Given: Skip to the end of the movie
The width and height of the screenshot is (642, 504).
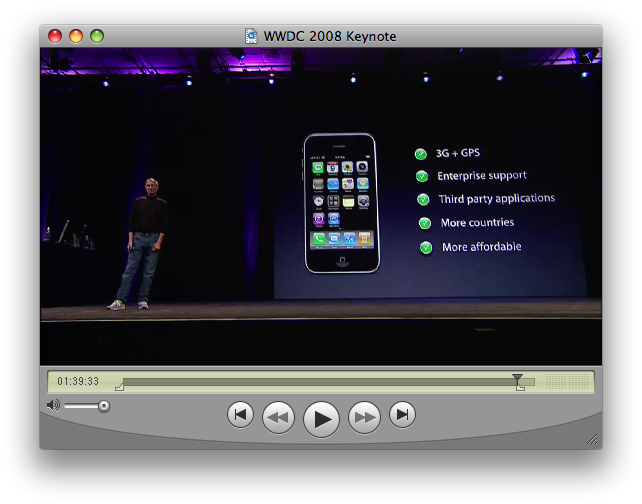Looking at the screenshot, I should point(402,415).
